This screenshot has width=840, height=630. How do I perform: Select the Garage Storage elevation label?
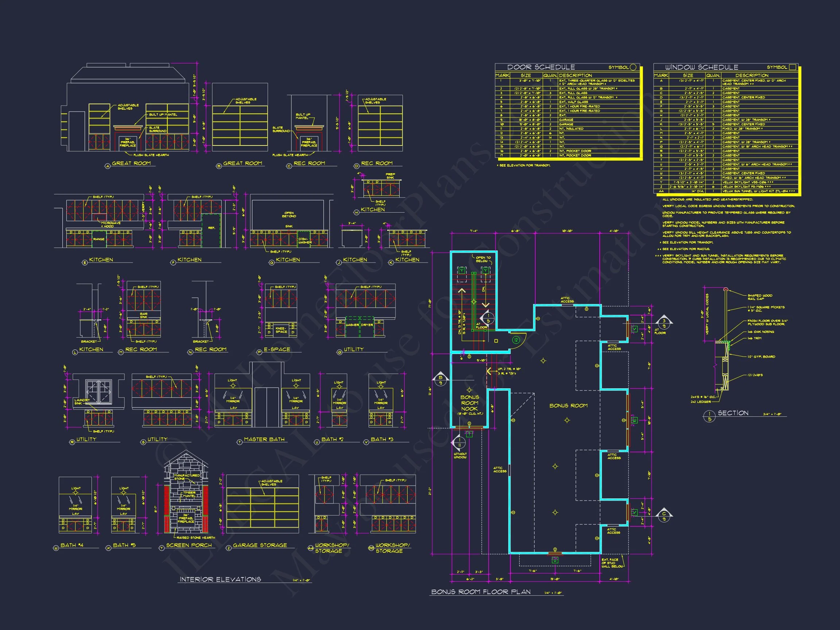pyautogui.click(x=260, y=545)
